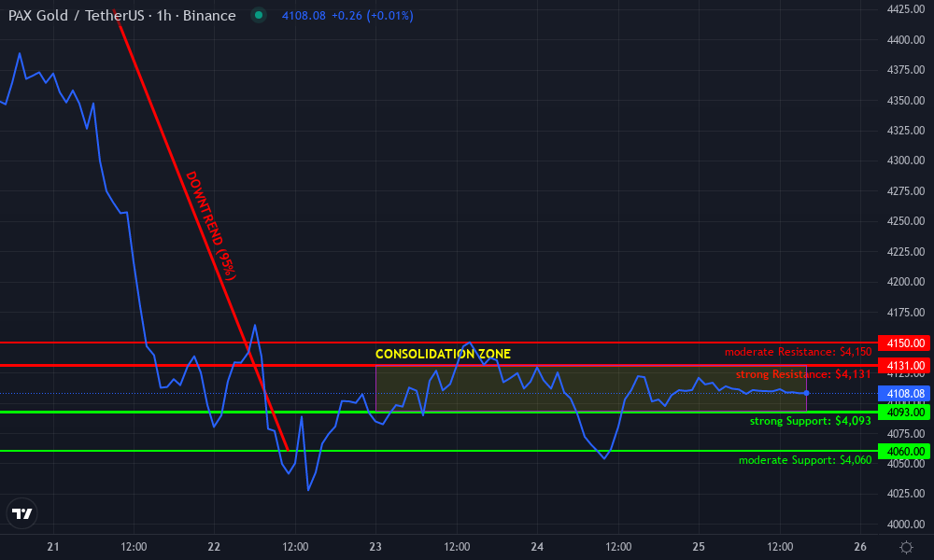Select the strong Support: $4,093 label
934x560 pixels.
[810, 421]
